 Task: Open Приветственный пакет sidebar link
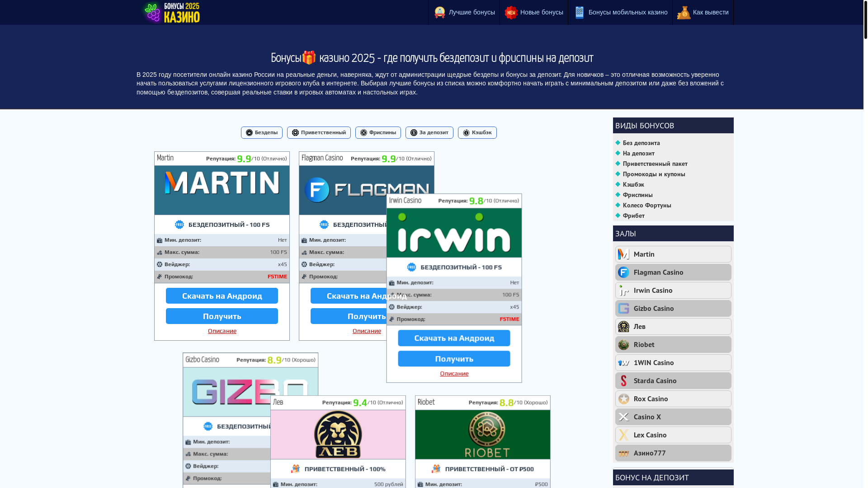(655, 164)
